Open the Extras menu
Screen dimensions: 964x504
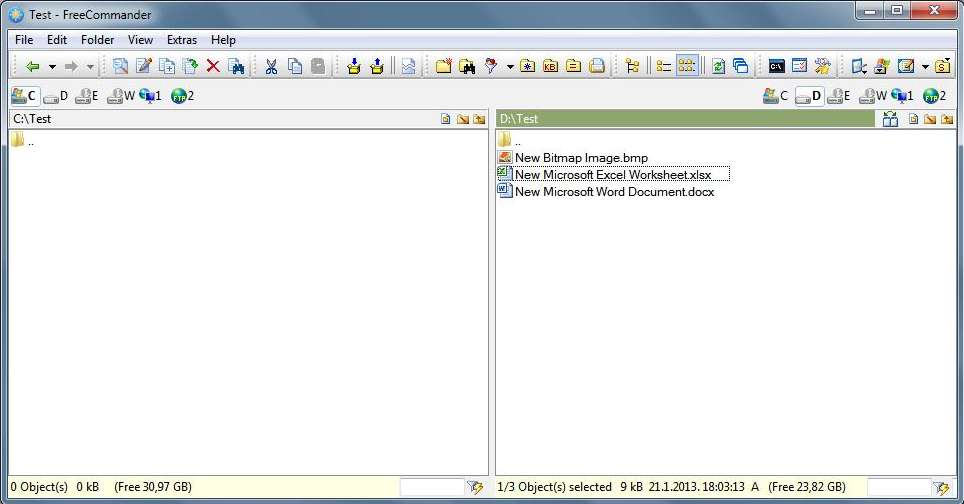pyautogui.click(x=182, y=40)
